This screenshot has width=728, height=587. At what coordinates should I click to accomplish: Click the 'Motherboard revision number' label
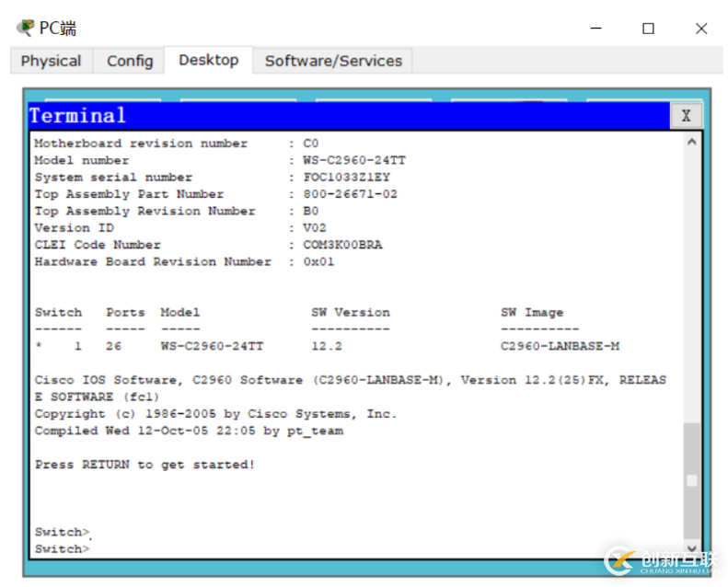point(141,144)
